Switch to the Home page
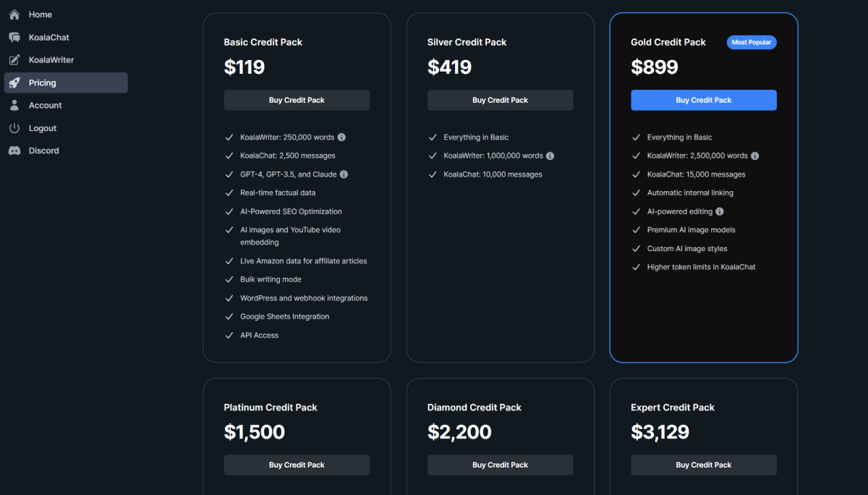The height and width of the screenshot is (495, 868). [x=41, y=14]
